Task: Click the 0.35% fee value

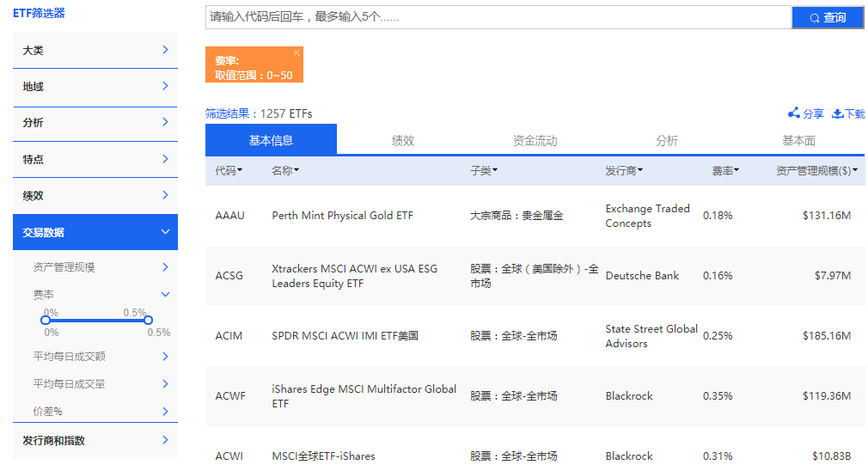Action: coord(718,396)
